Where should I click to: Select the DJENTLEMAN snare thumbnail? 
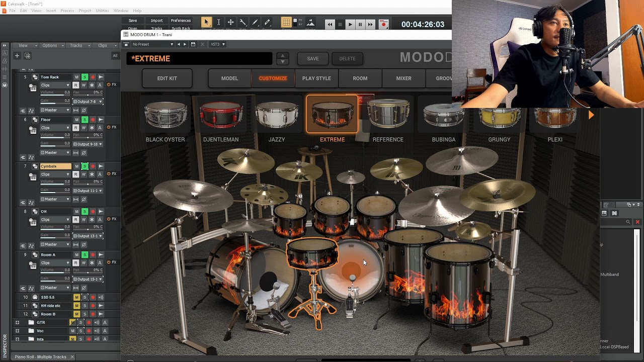(x=221, y=120)
